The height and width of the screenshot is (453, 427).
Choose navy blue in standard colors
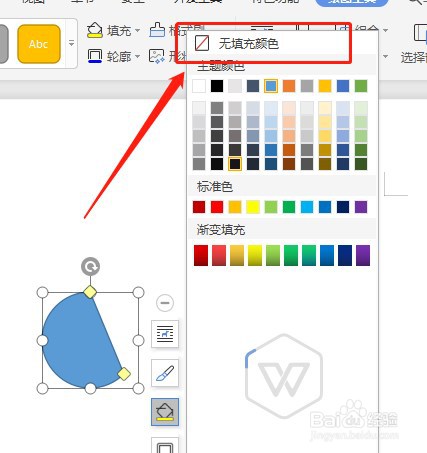tap(343, 207)
